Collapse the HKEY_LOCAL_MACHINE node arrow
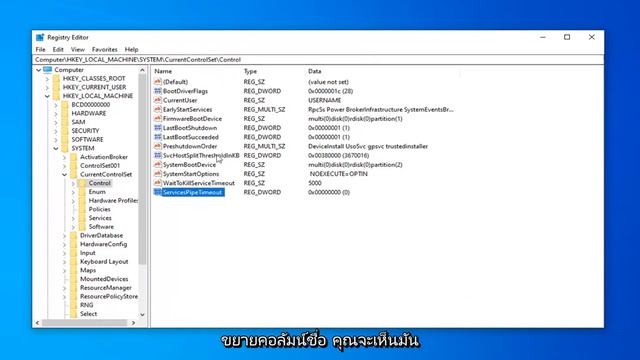 point(47,96)
